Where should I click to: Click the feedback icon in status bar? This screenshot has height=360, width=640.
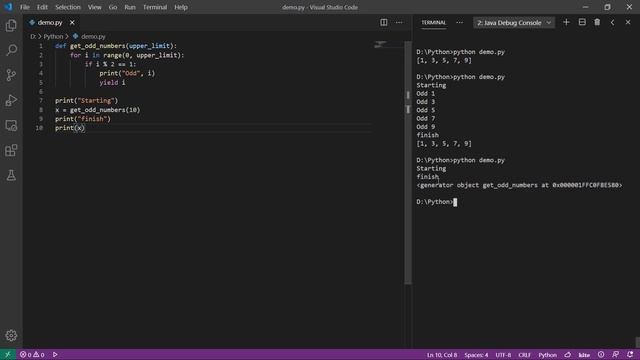point(616,355)
